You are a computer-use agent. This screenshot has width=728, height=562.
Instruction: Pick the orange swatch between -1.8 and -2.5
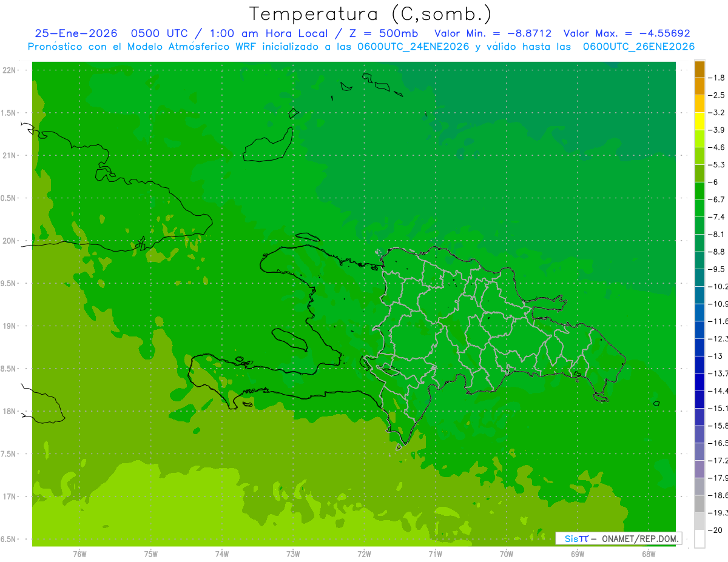tap(699, 87)
